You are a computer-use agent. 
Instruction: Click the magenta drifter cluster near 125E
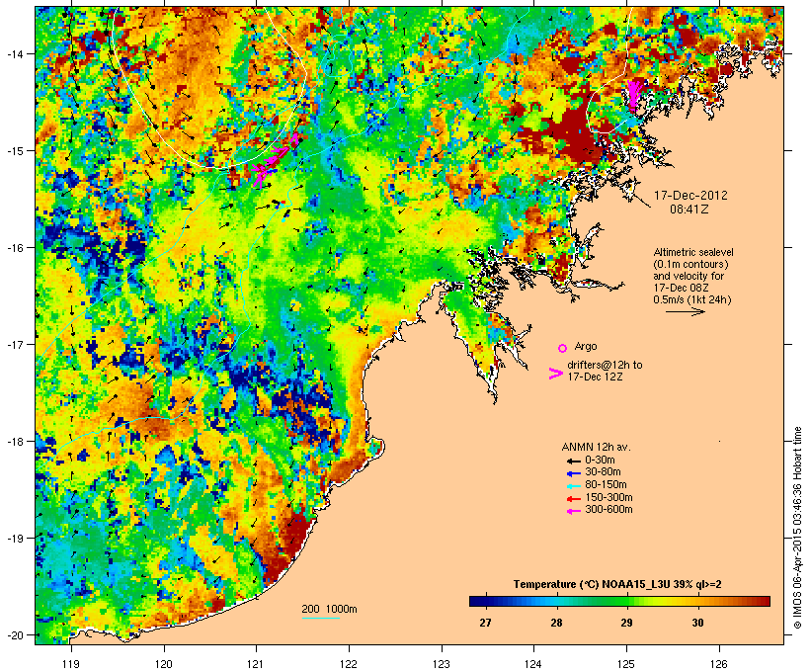click(634, 95)
